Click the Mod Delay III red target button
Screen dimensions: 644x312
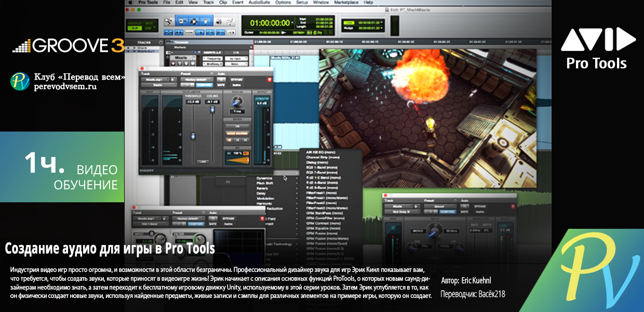click(513, 205)
